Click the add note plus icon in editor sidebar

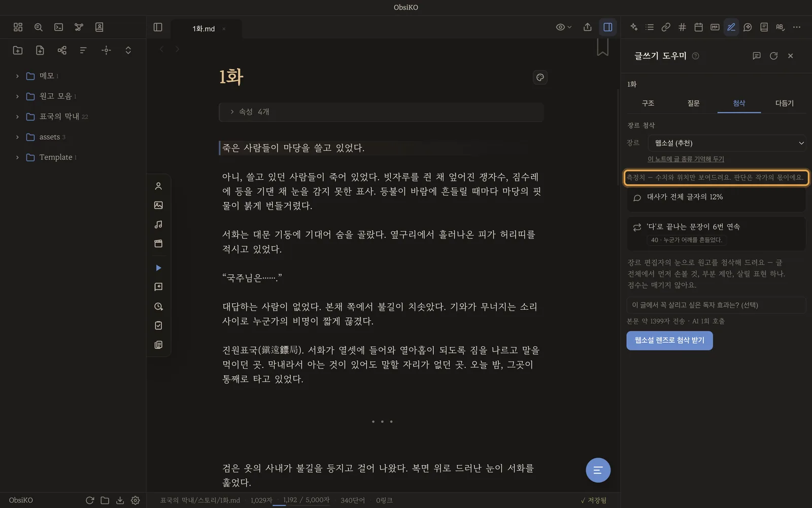[x=158, y=287]
